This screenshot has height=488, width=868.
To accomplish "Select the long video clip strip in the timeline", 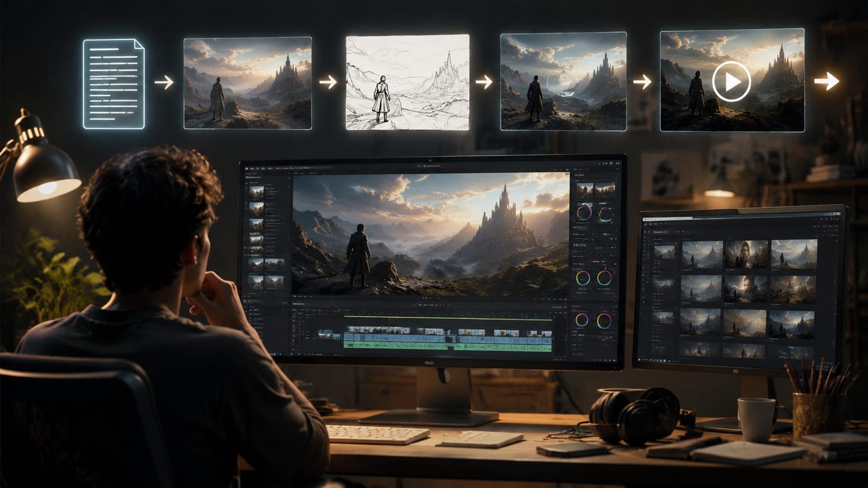I will pyautogui.click(x=378, y=330).
